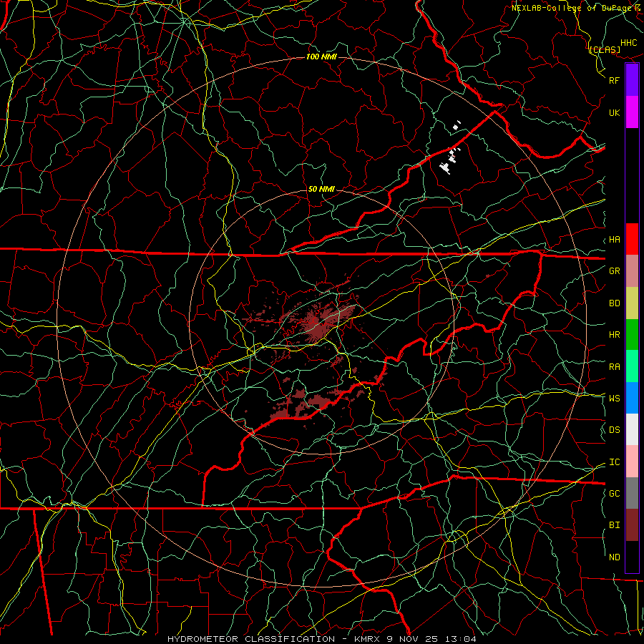The image size is (644, 644).
Task: Click the BI brown legend swatch
Action: click(632, 525)
